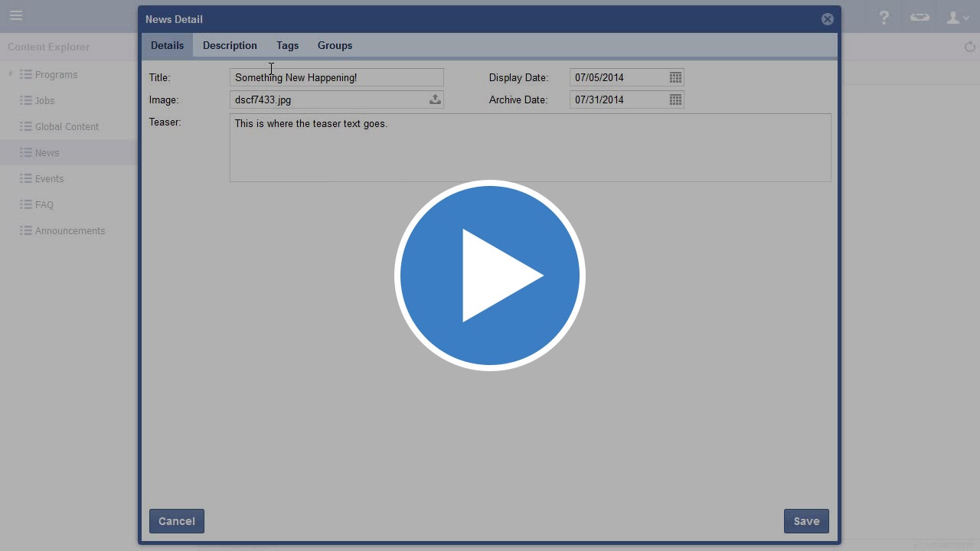Switch to the Tags tab
980x551 pixels.
287,45
